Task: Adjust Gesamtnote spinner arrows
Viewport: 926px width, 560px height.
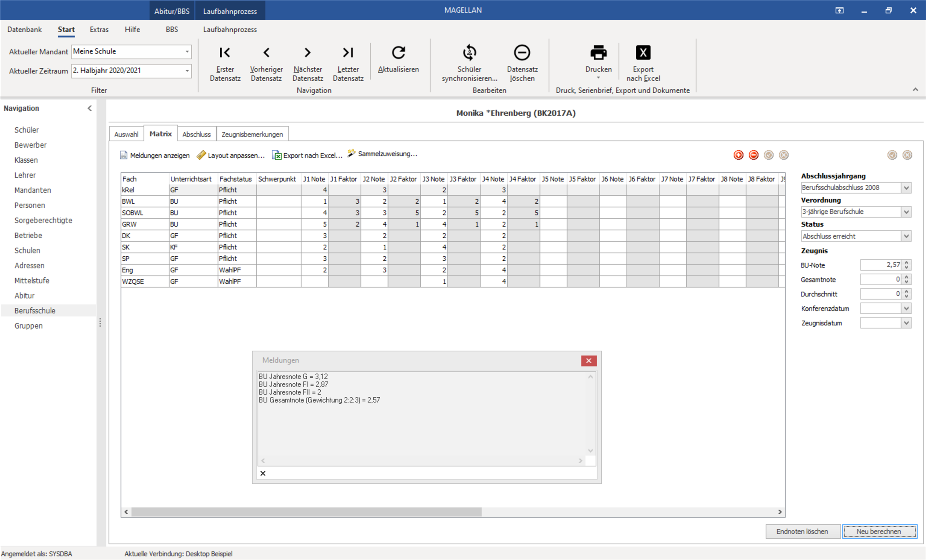Action: click(907, 279)
